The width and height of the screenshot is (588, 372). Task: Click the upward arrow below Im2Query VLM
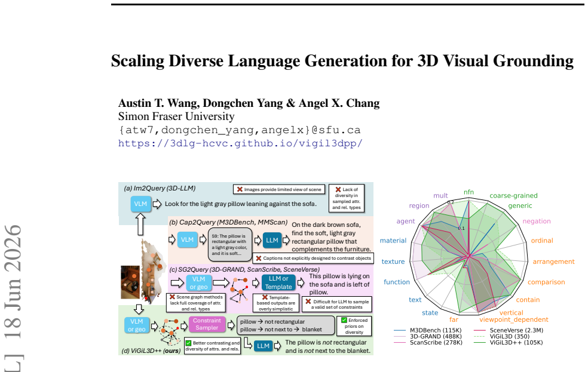[x=140, y=224]
